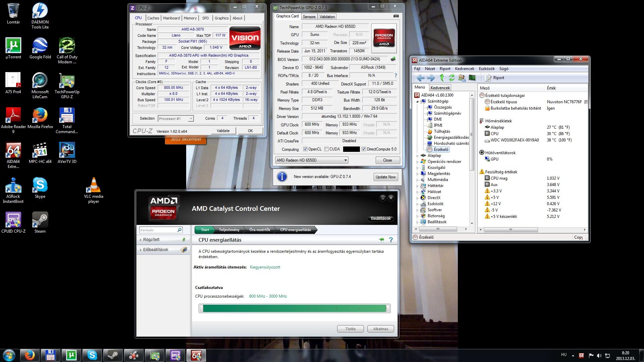644x362 pixels.
Task: Open the MPC-HC x64 desktop icon
Action: click(x=40, y=153)
